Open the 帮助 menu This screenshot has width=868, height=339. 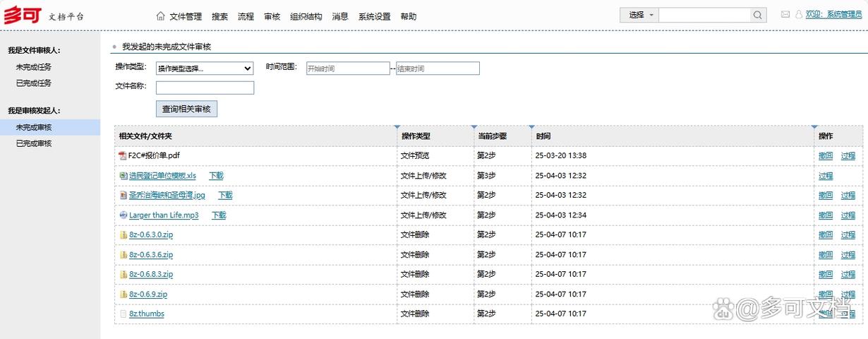[x=408, y=16]
